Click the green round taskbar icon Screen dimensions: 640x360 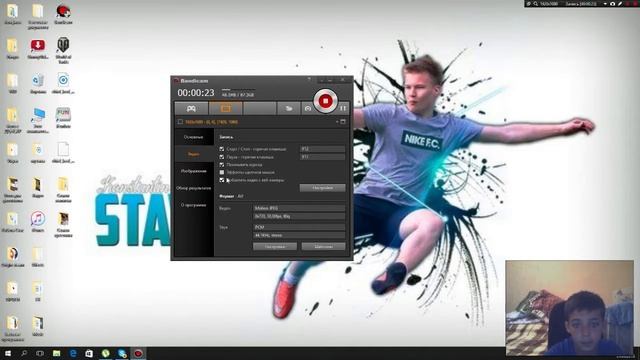click(x=106, y=353)
